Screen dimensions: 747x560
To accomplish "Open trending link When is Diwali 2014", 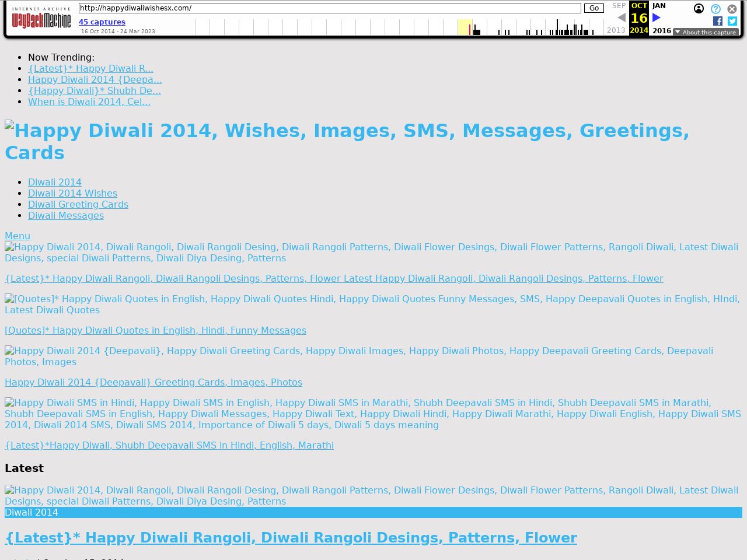I will click(x=89, y=101).
